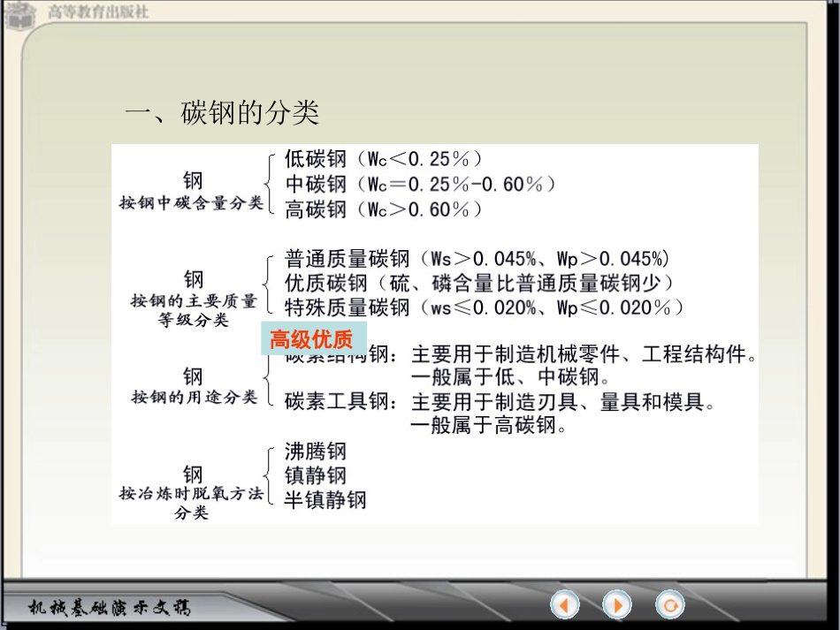The width and height of the screenshot is (840, 630).
Task: Select the line 中碳钢（Wc=0.25%-0.60%）
Action: pyautogui.click(x=421, y=184)
